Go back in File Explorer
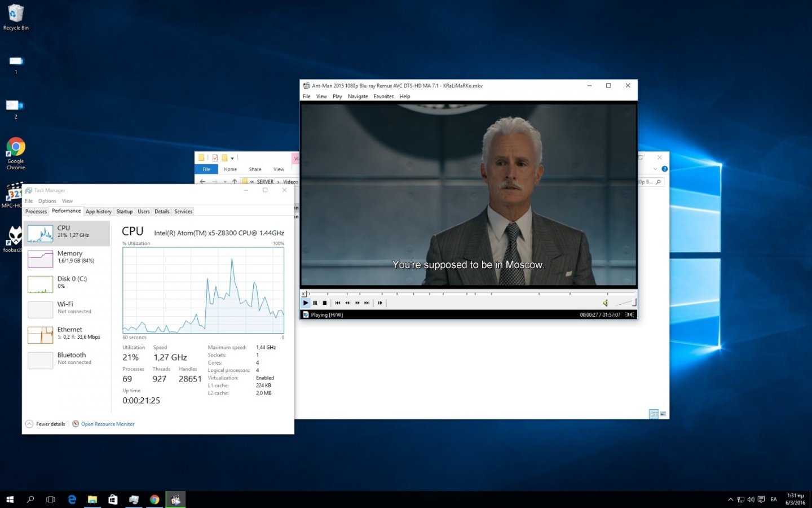This screenshot has width=812, height=508. click(x=202, y=182)
